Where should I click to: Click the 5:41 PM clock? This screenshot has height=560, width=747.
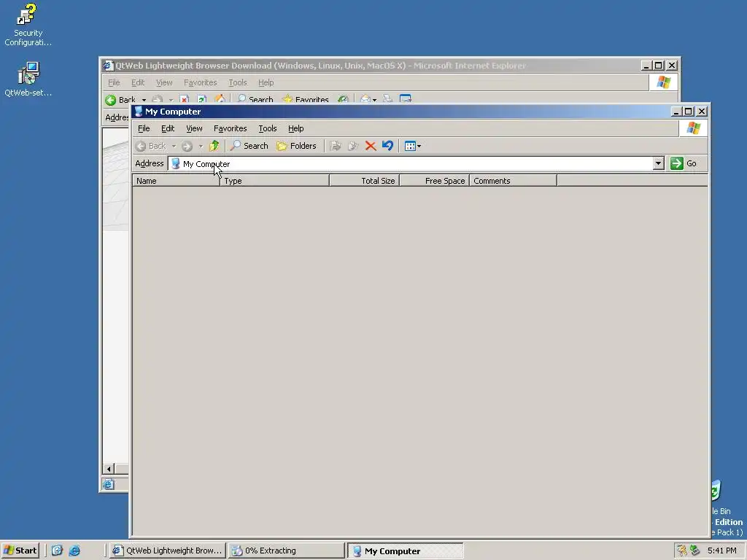[x=721, y=551]
